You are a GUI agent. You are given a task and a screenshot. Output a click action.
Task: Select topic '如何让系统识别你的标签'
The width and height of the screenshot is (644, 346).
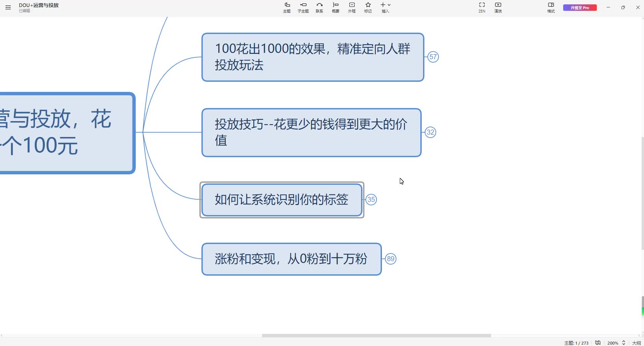[x=282, y=200]
